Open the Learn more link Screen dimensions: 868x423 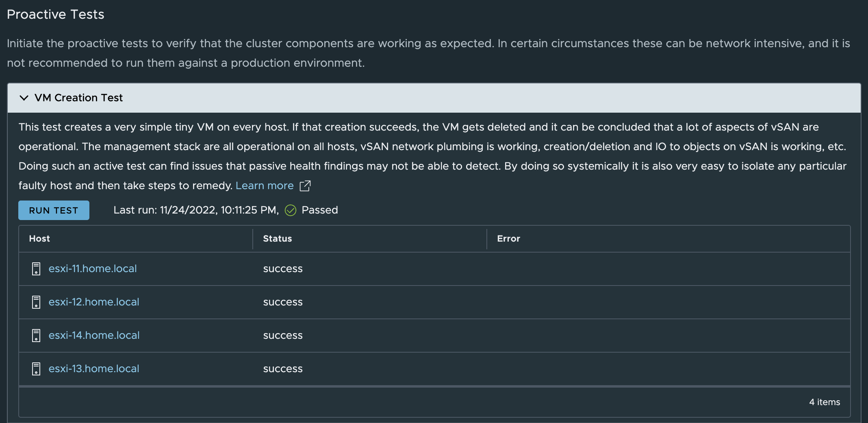pos(265,185)
